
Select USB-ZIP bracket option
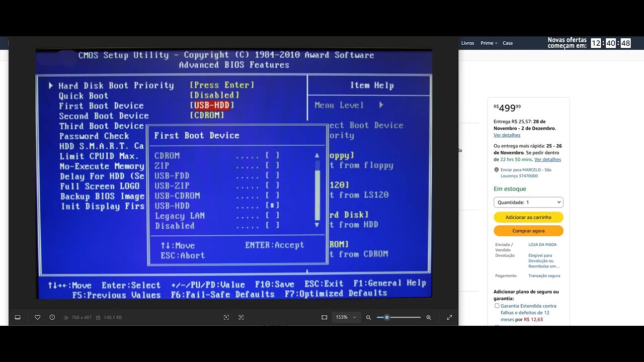(x=272, y=186)
